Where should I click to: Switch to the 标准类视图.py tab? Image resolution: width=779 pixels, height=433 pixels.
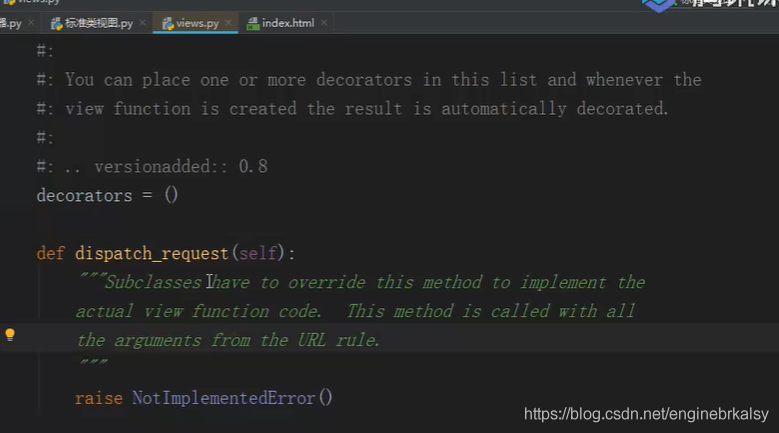(97, 23)
